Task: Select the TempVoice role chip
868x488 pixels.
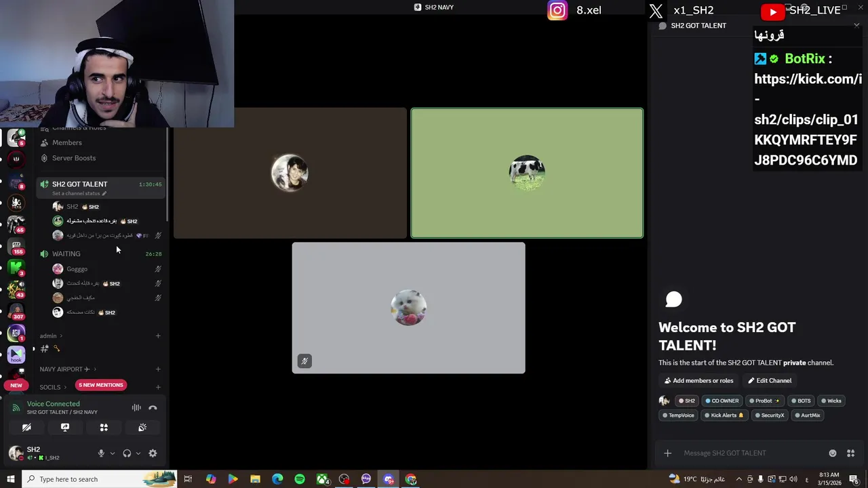Action: point(678,415)
